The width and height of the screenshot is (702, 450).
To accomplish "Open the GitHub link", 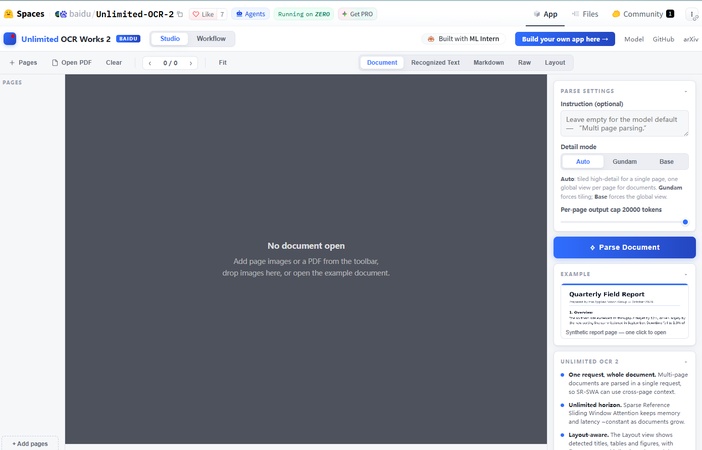I will 663,39.
